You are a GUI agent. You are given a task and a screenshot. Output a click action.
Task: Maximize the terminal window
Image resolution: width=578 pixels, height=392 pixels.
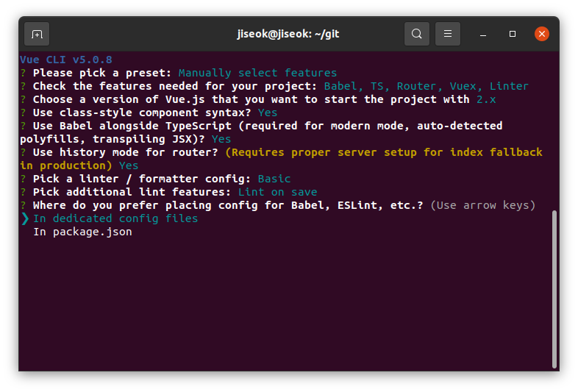[x=513, y=34]
